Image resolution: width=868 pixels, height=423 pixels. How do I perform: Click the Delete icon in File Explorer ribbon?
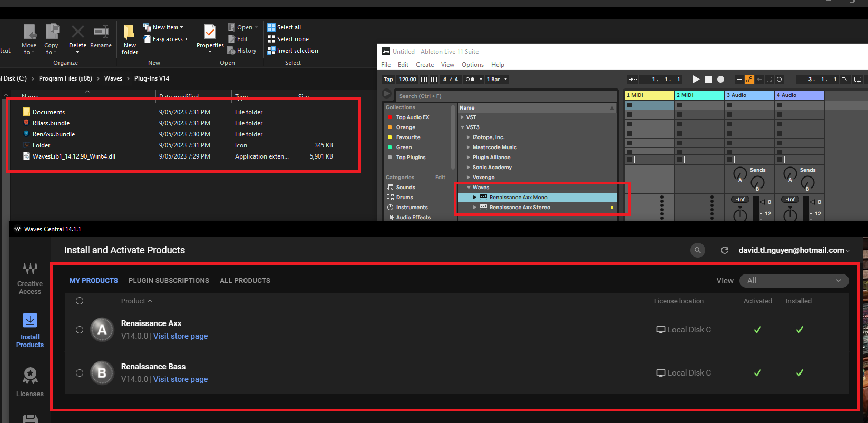[77, 32]
